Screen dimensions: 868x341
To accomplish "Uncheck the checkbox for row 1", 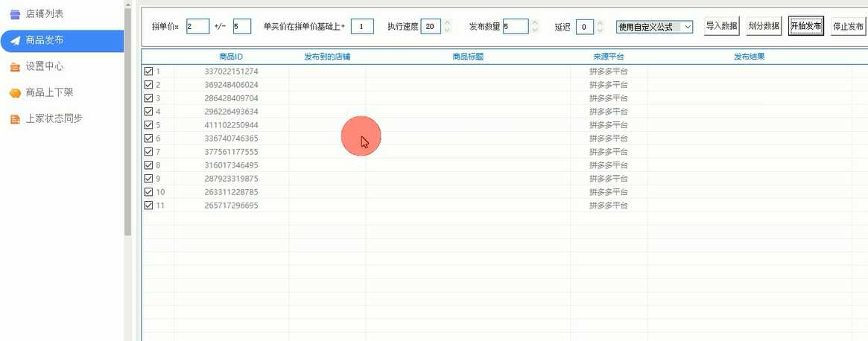I will [x=148, y=71].
